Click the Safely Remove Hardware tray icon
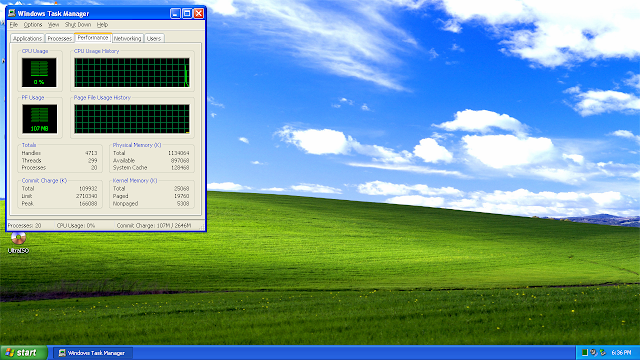 click(x=602, y=352)
